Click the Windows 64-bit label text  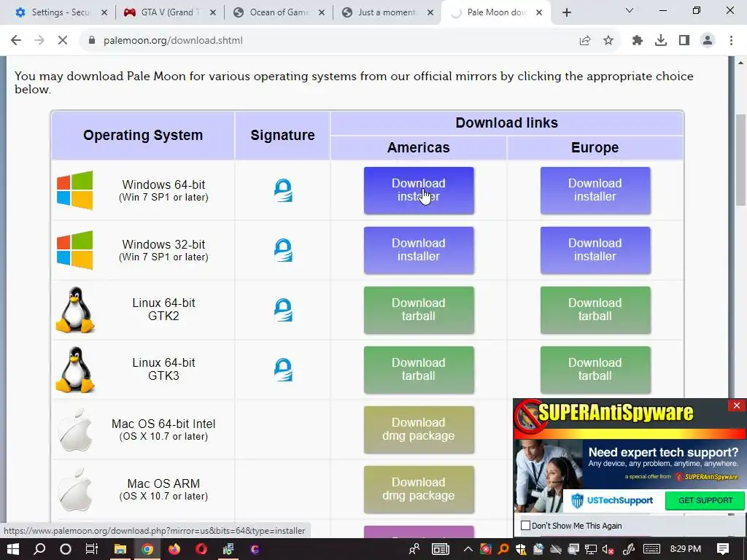click(163, 184)
